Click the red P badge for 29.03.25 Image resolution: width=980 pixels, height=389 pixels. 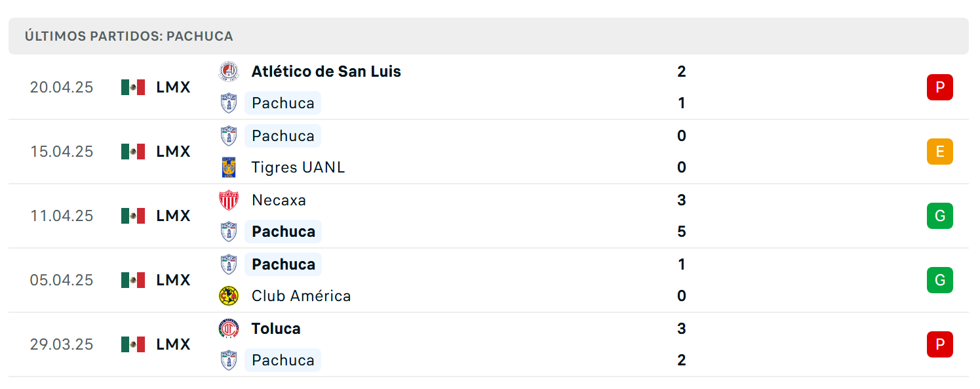939,344
